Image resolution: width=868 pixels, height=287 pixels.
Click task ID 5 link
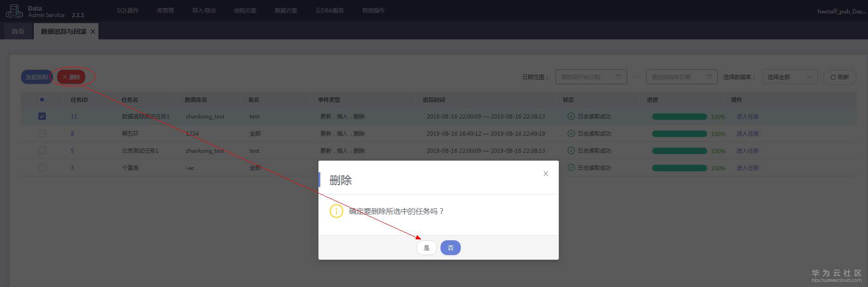(x=72, y=151)
